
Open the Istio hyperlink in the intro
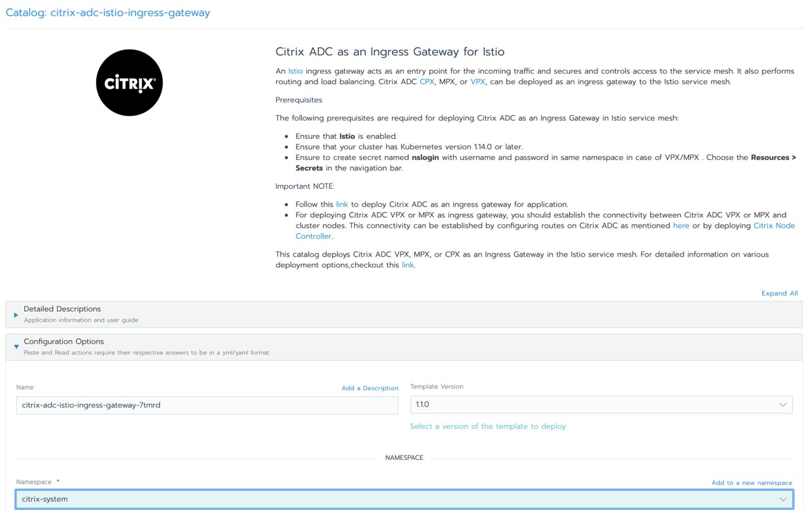[295, 71]
